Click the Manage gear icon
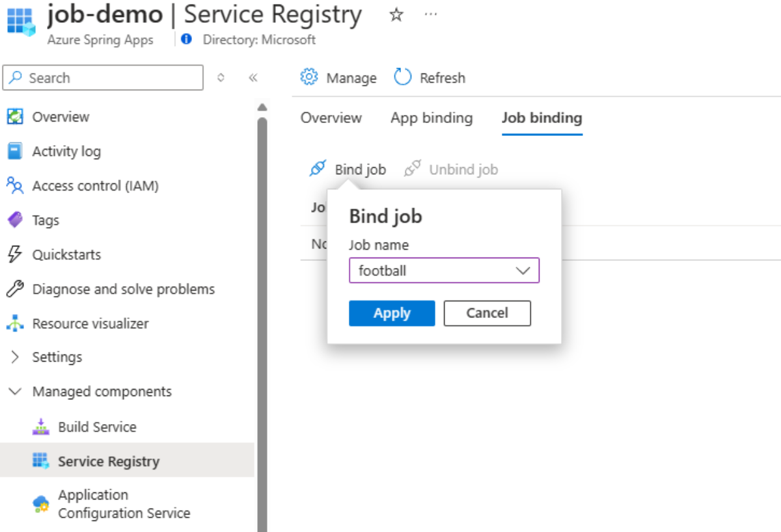781x532 pixels. click(x=308, y=77)
